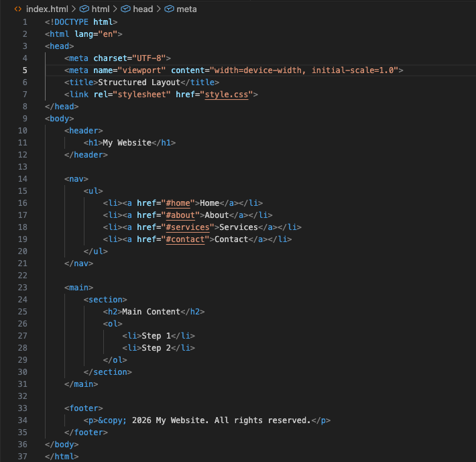Image resolution: width=476 pixels, height=462 pixels.
Task: Click the All rights reserved text
Action: pos(263,420)
